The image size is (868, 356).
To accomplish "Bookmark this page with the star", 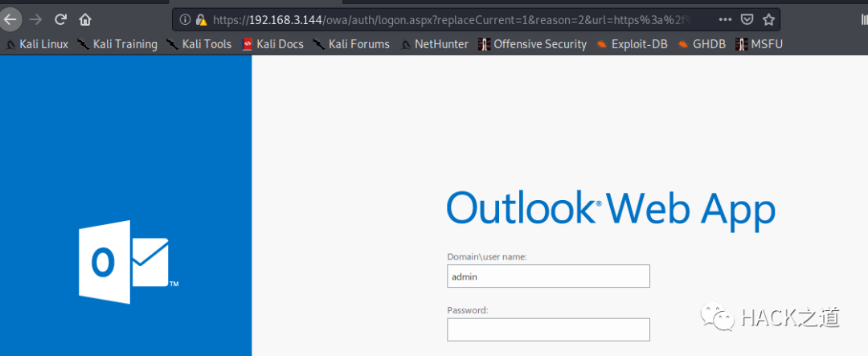I will coord(768,19).
